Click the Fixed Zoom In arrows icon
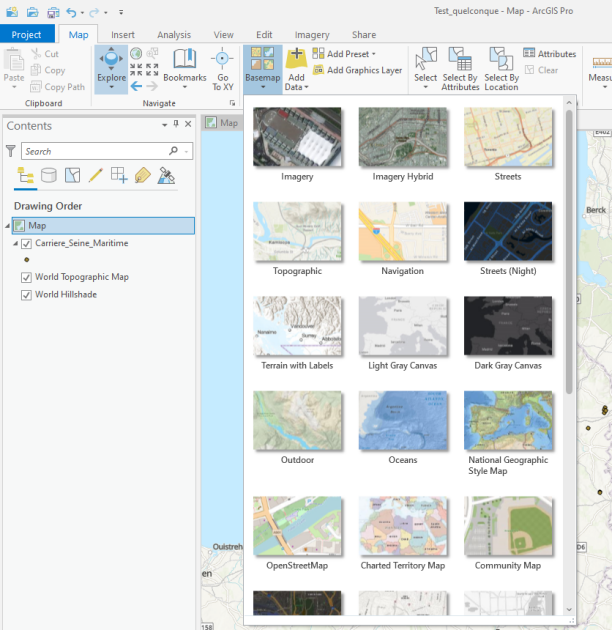Viewport: 612px width, 630px height. 136,70
